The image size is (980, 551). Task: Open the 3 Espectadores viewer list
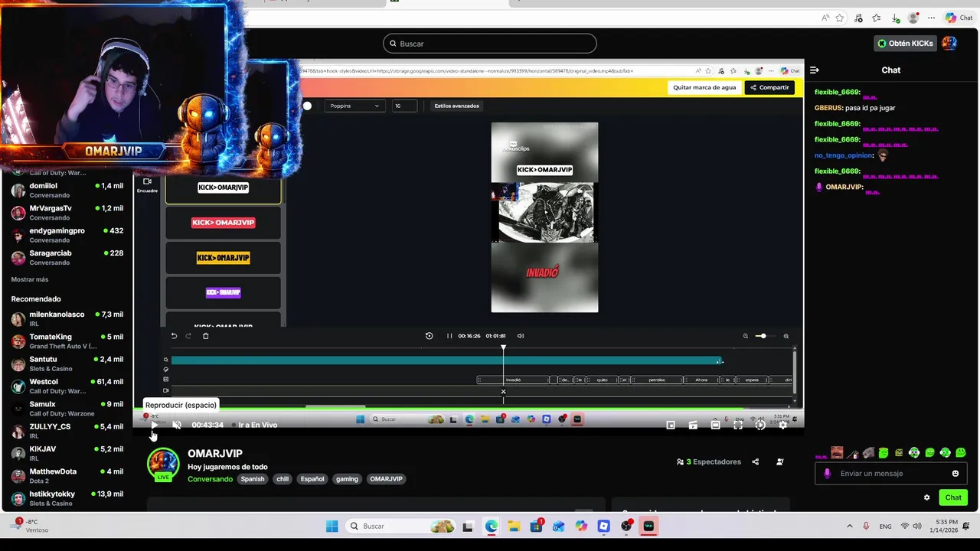coord(709,461)
